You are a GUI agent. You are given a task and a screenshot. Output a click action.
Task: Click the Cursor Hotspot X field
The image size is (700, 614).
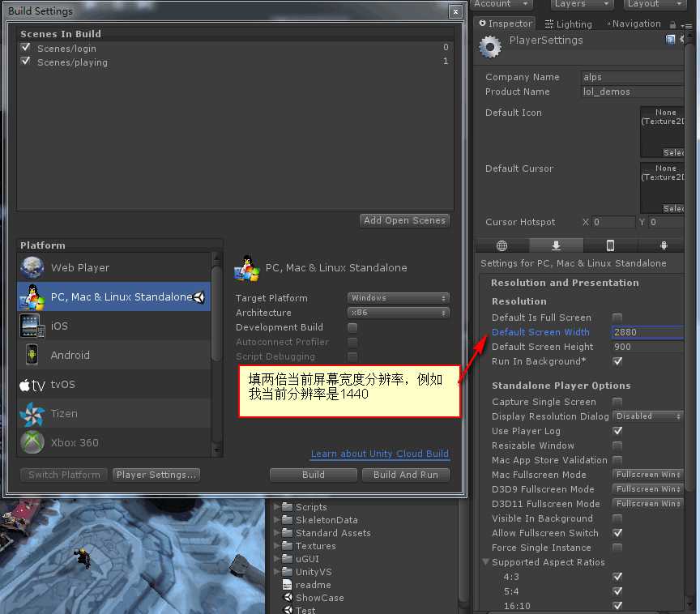[x=613, y=222]
